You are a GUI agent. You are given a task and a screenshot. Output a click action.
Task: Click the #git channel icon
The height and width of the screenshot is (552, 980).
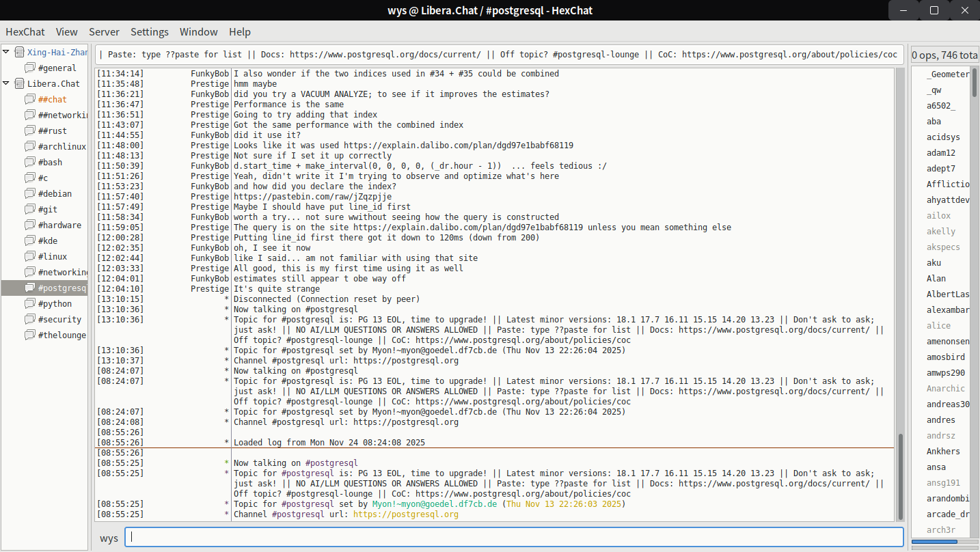pyautogui.click(x=29, y=210)
